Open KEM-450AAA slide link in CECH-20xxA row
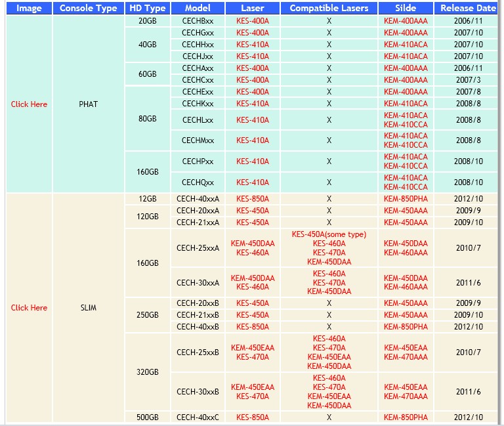Viewport: 504px width, 426px height. [x=406, y=211]
